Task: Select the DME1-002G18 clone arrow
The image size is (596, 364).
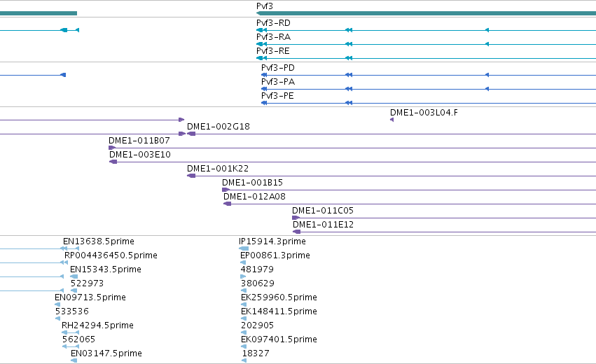Action: (191, 134)
